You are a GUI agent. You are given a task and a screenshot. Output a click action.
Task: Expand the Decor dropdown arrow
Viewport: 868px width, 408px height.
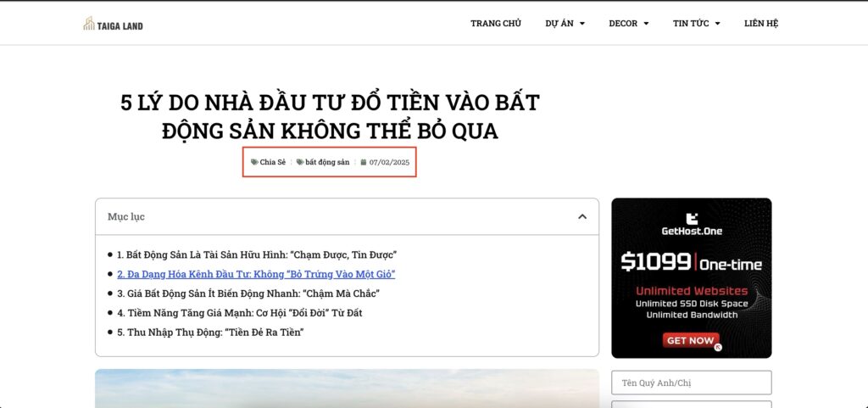(646, 24)
